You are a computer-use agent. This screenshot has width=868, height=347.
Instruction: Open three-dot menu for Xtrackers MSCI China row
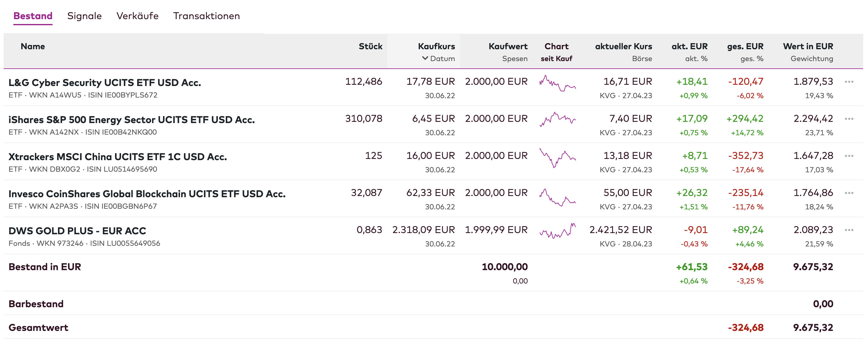click(849, 156)
